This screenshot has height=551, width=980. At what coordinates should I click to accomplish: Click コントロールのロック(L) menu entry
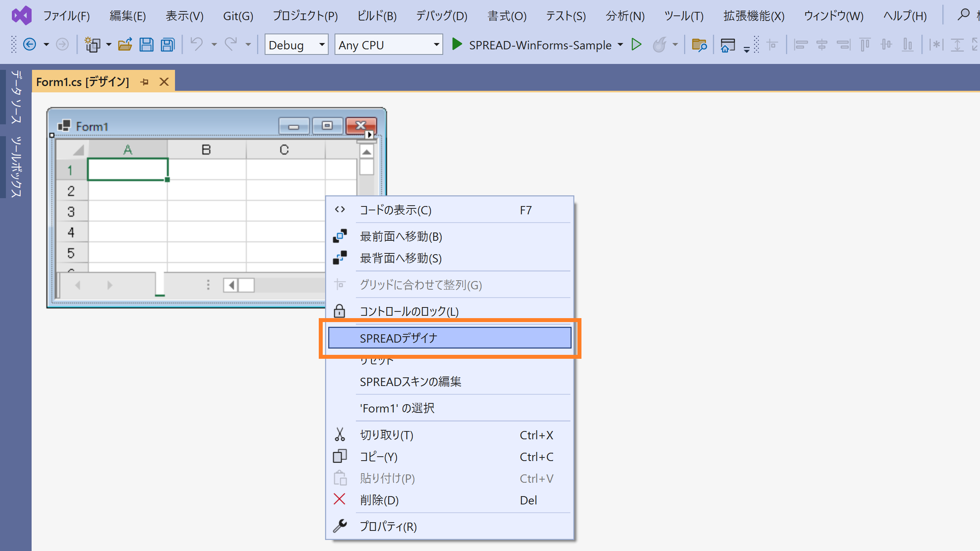[x=450, y=311]
